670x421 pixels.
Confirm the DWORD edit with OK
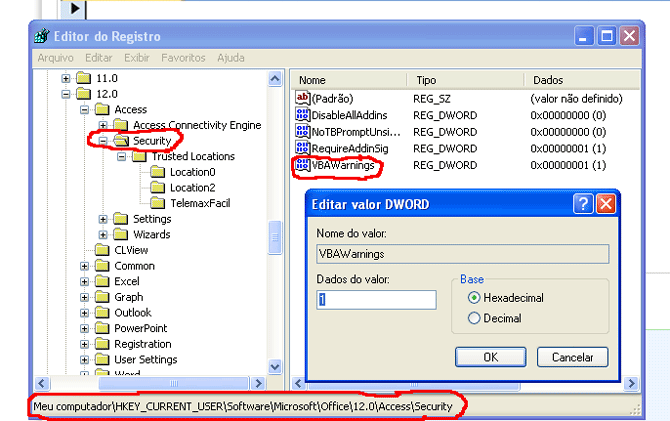tap(491, 357)
